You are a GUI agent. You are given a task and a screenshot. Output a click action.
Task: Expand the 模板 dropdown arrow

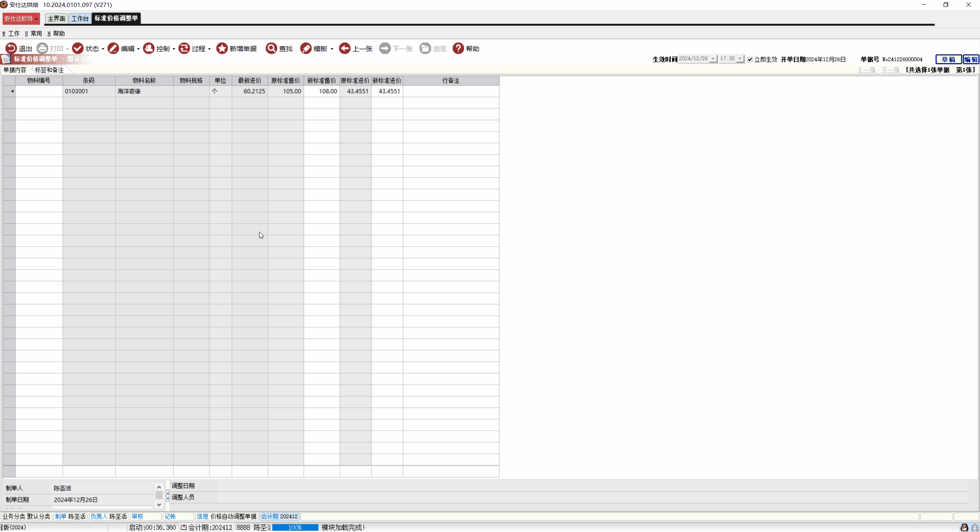click(x=332, y=49)
